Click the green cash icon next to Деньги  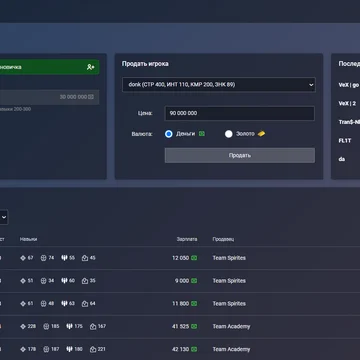[x=202, y=134]
